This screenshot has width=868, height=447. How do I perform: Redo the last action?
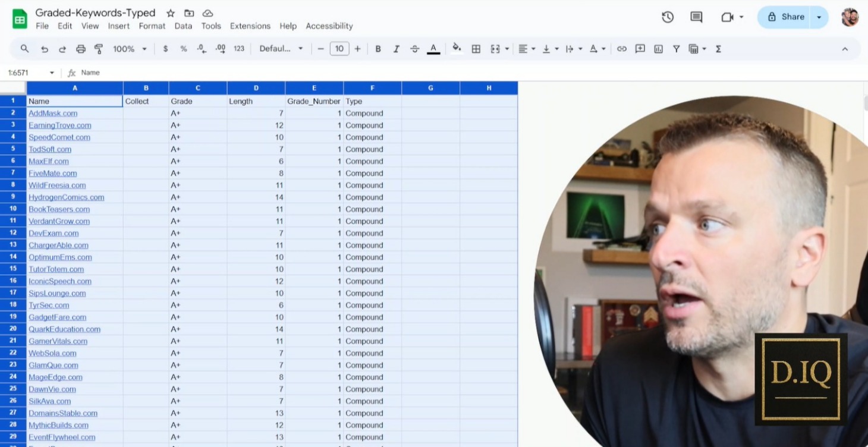[62, 49]
